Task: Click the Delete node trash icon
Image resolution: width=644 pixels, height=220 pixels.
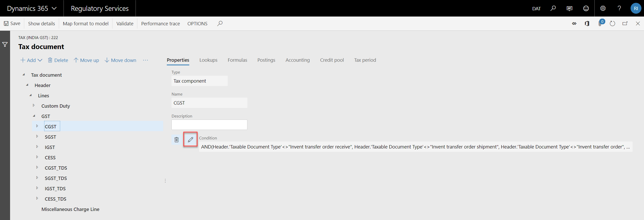Action: pyautogui.click(x=50, y=60)
